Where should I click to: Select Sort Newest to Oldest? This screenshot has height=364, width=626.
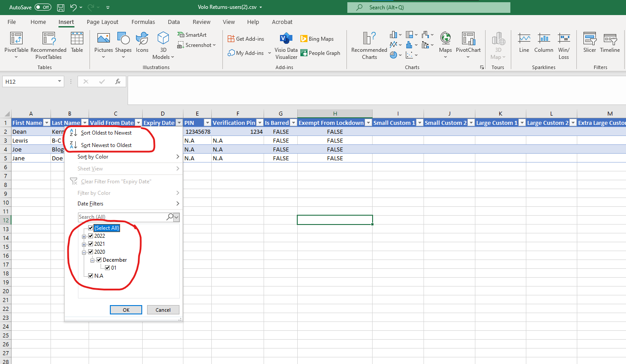coord(106,145)
